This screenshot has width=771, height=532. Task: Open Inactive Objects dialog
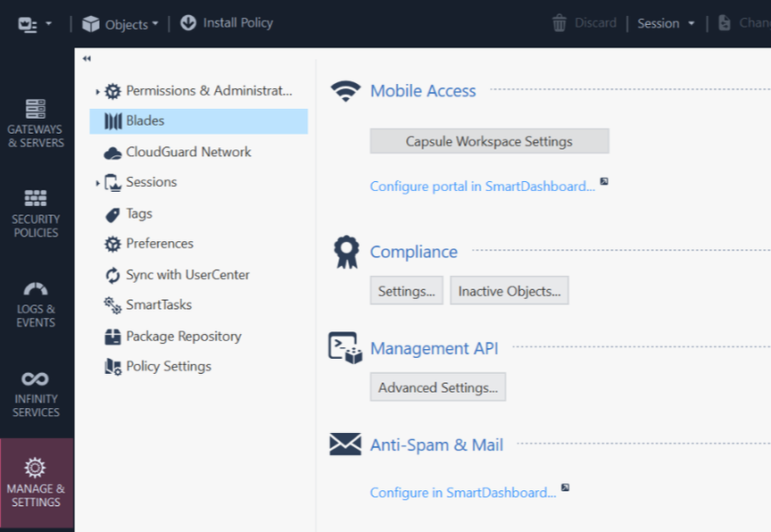tap(510, 291)
